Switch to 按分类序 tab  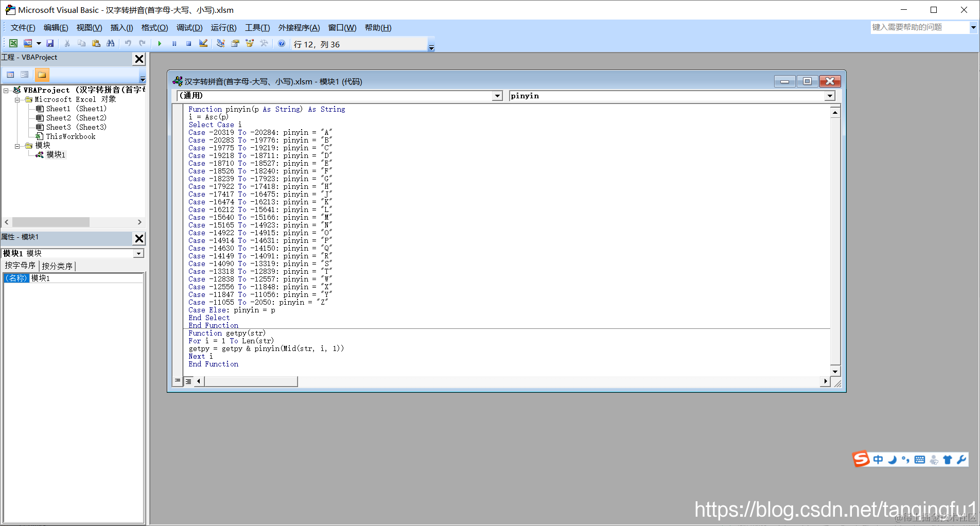pos(57,266)
